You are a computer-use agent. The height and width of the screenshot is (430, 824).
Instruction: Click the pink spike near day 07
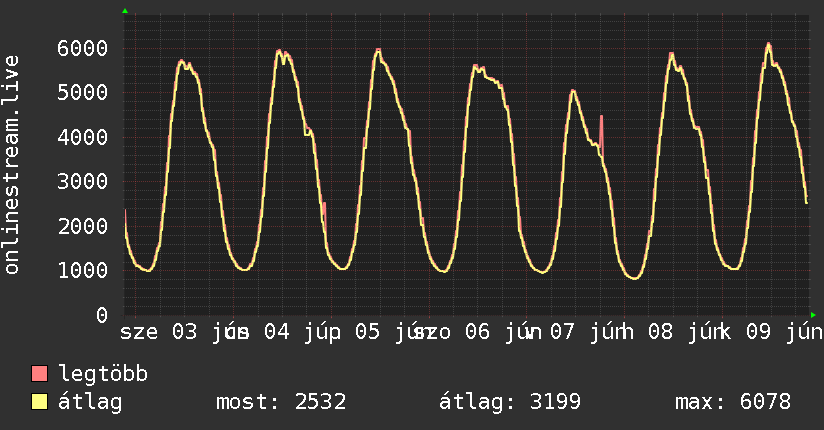[601, 134]
